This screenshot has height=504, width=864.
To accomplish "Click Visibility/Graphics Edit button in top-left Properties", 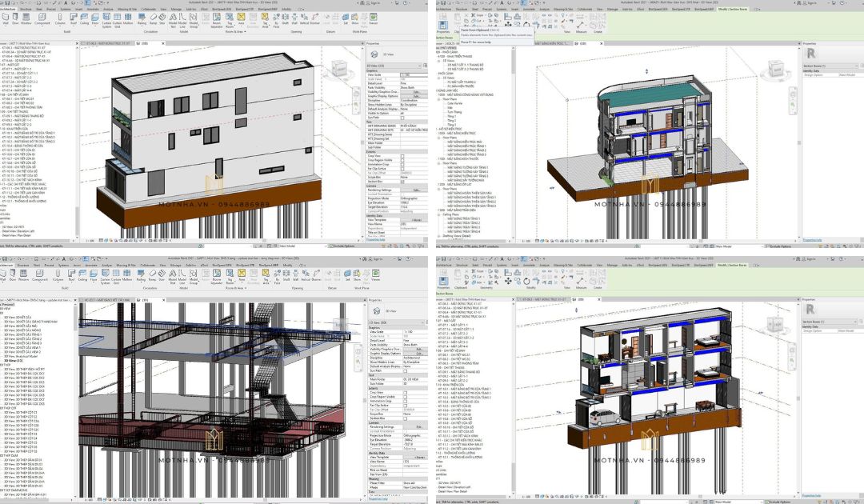I will click(x=417, y=91).
